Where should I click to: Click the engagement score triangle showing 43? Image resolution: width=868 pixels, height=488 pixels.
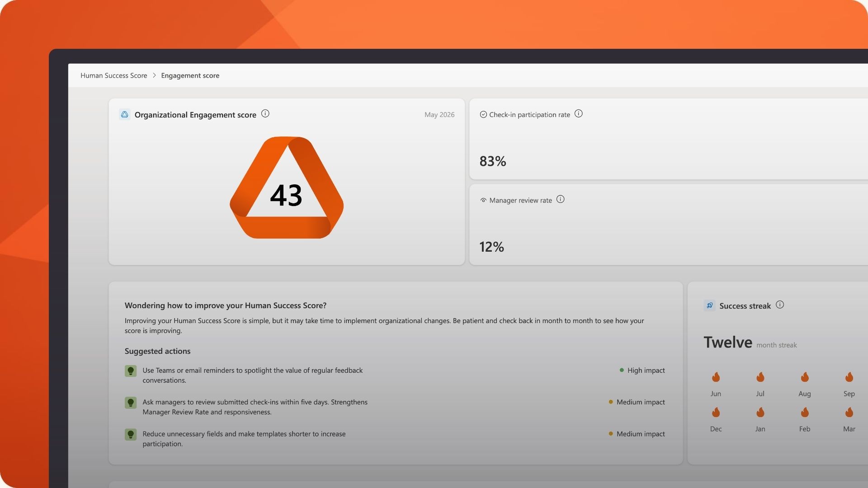pos(287,188)
